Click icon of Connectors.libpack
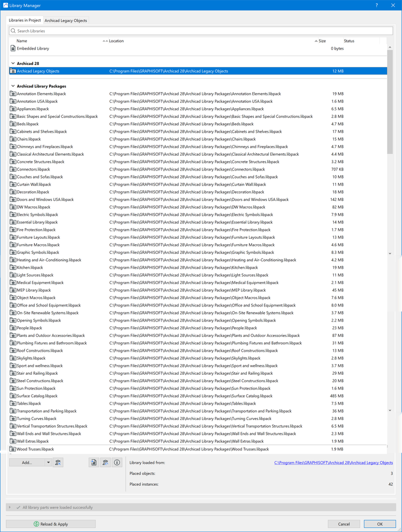The width and height of the screenshot is (402, 532). (x=13, y=170)
